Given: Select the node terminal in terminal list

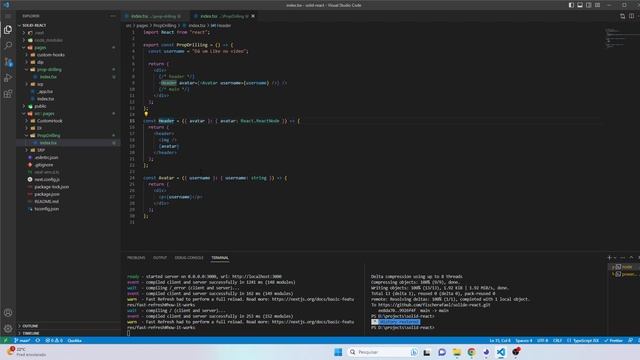Looking at the screenshot, I should (x=624, y=267).
